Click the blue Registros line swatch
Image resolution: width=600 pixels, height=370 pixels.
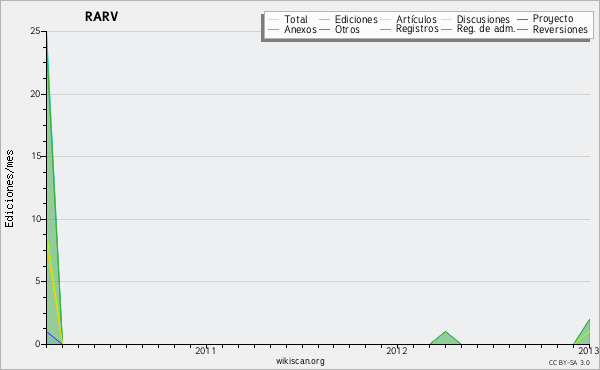385,29
